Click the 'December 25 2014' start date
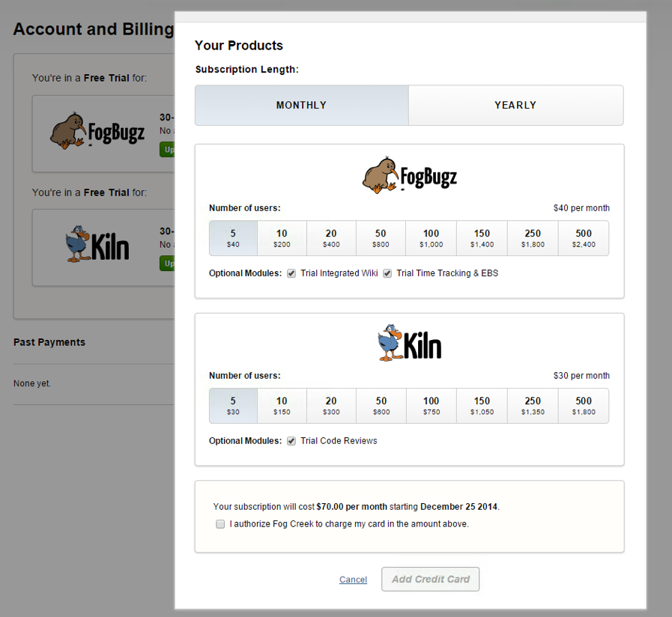The width and height of the screenshot is (672, 617). pos(458,507)
